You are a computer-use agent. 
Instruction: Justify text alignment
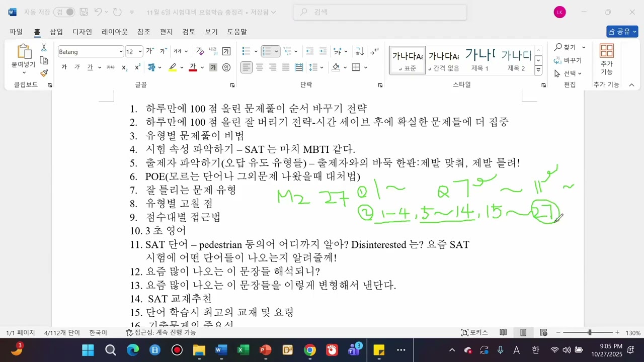tap(286, 67)
